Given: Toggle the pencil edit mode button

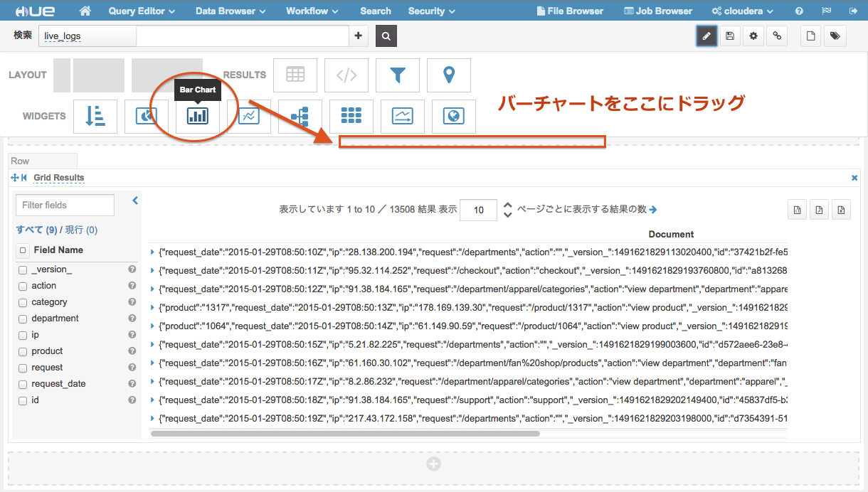Looking at the screenshot, I should [706, 36].
